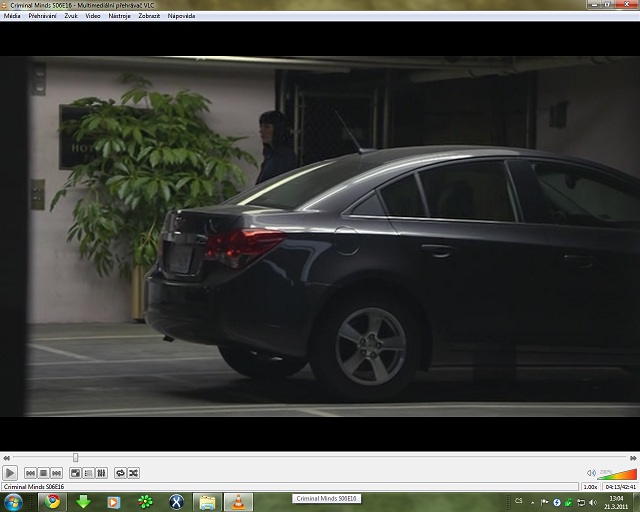Open Action Center flag icon in tray

coord(544,503)
